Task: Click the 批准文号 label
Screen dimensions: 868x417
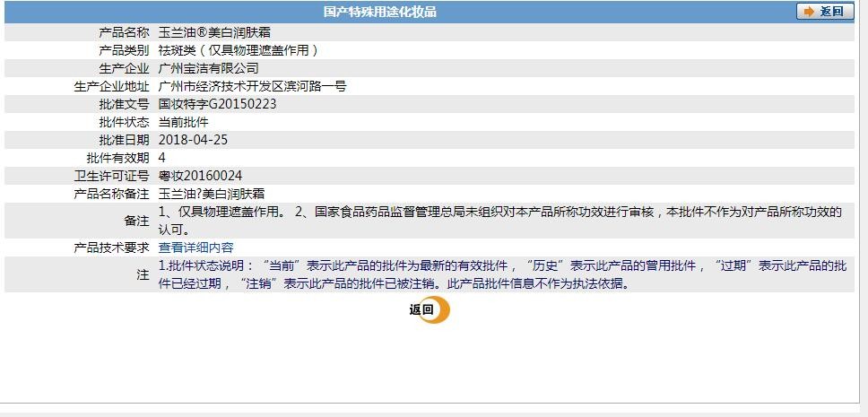Action: pyautogui.click(x=124, y=104)
